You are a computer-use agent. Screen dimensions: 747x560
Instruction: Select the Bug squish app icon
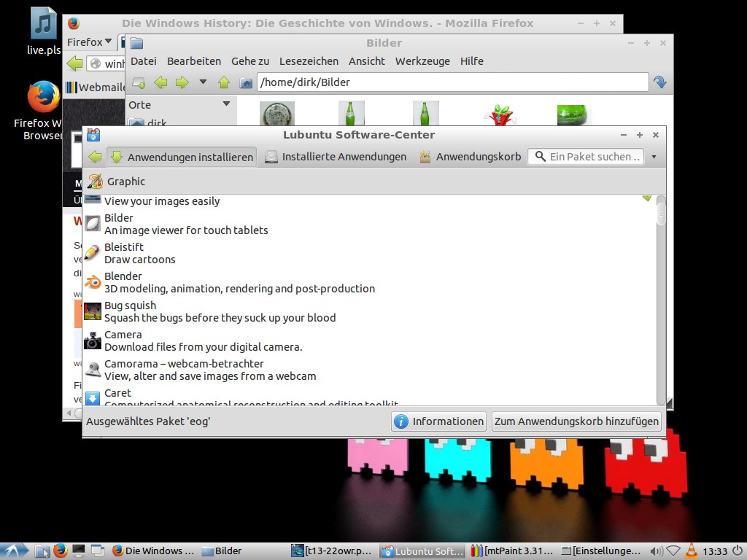click(x=93, y=311)
